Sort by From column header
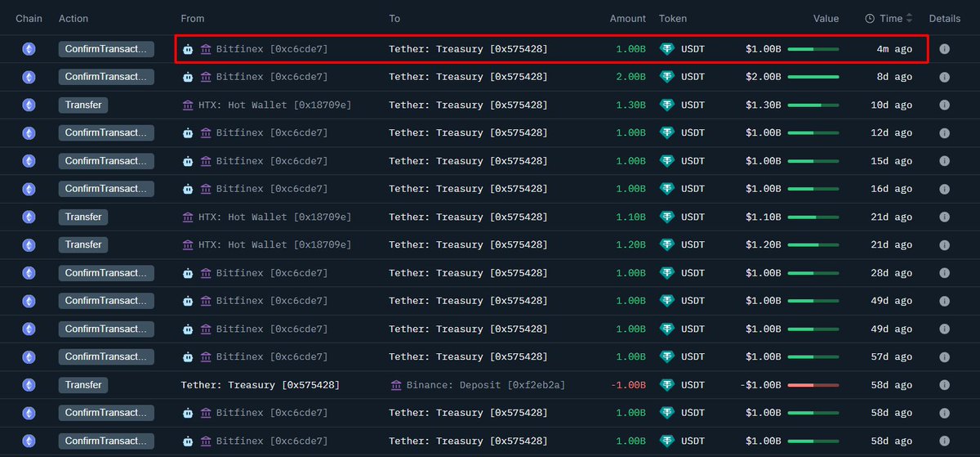This screenshot has width=980, height=457. pos(193,18)
